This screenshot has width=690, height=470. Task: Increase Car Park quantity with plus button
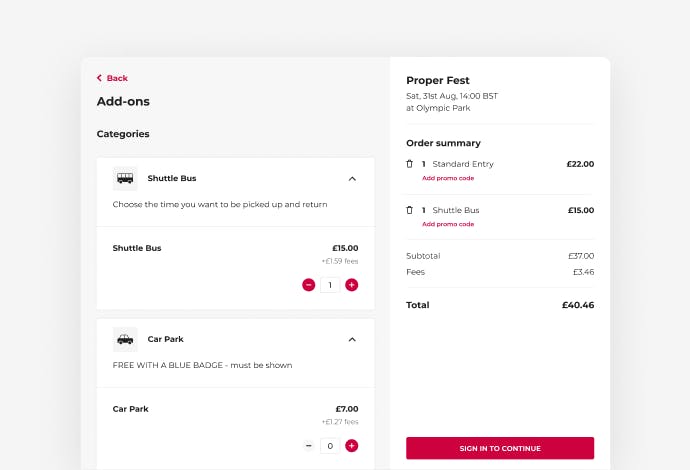351,446
